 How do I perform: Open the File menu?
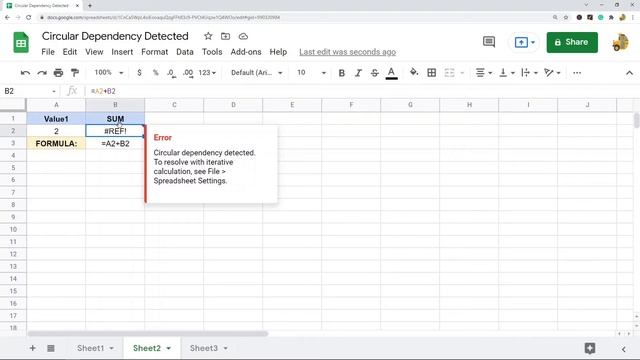point(48,52)
